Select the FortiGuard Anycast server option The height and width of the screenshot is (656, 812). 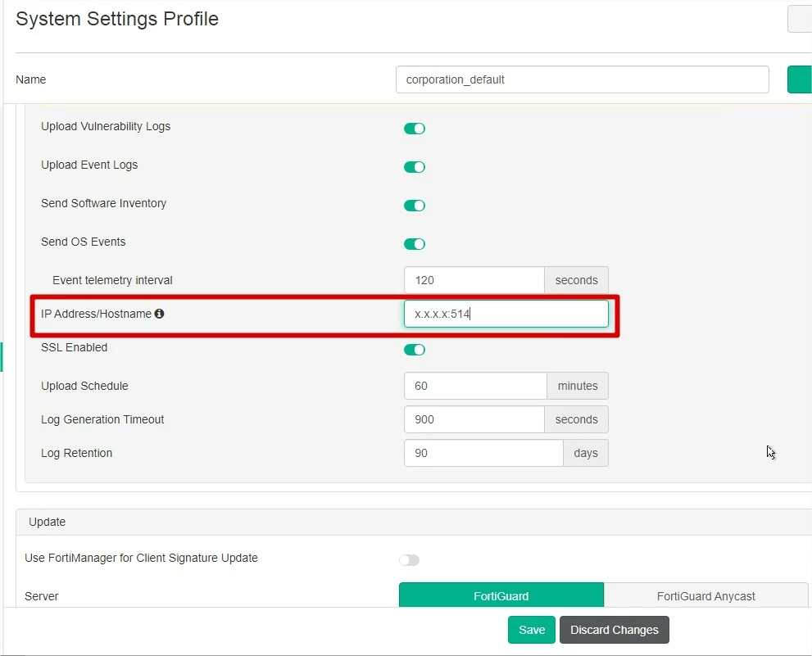(x=705, y=596)
